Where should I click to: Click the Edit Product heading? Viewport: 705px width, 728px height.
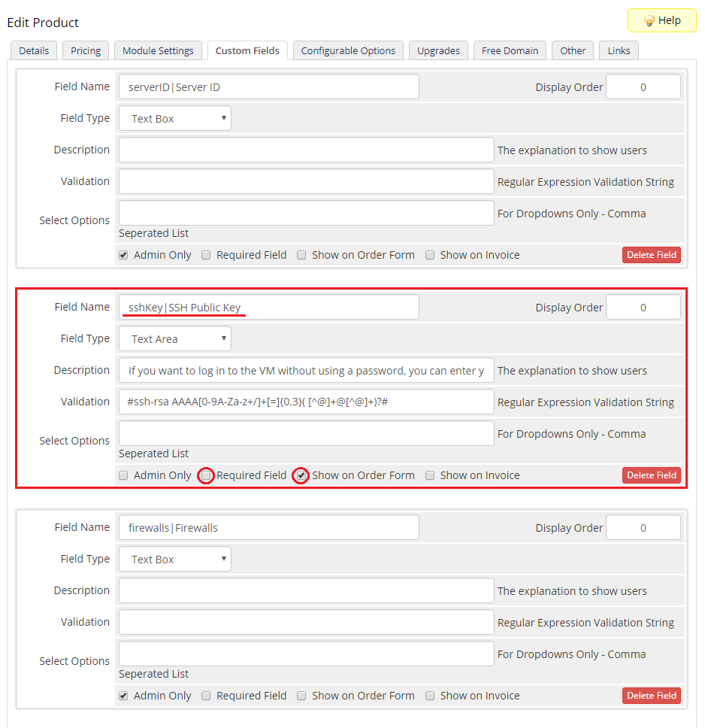(x=43, y=23)
